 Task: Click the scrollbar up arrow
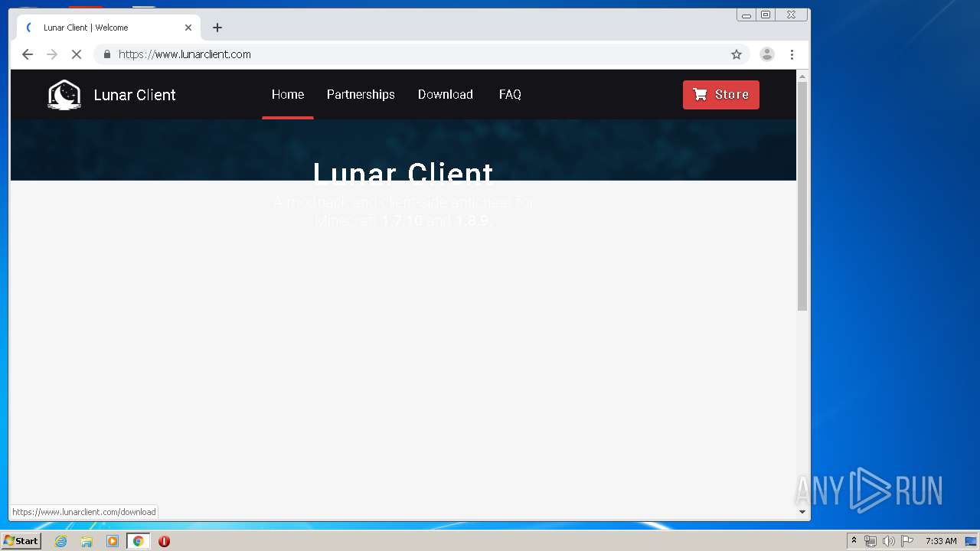(x=802, y=76)
